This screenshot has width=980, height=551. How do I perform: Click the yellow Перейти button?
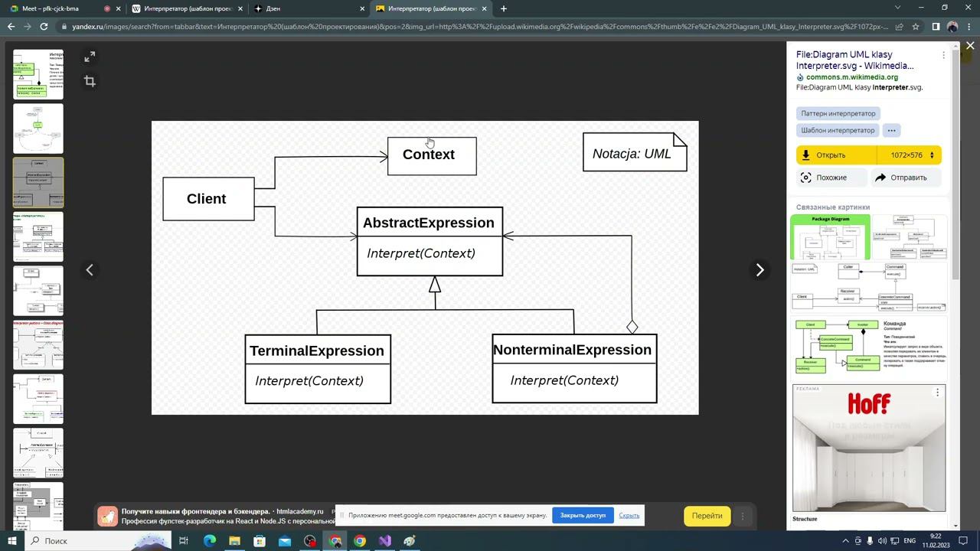coord(707,516)
